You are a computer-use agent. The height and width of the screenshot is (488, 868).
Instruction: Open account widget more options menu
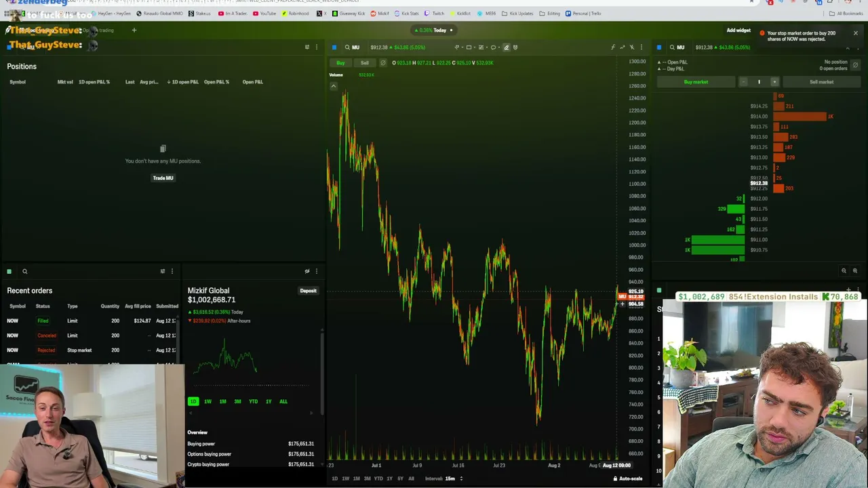[316, 272]
